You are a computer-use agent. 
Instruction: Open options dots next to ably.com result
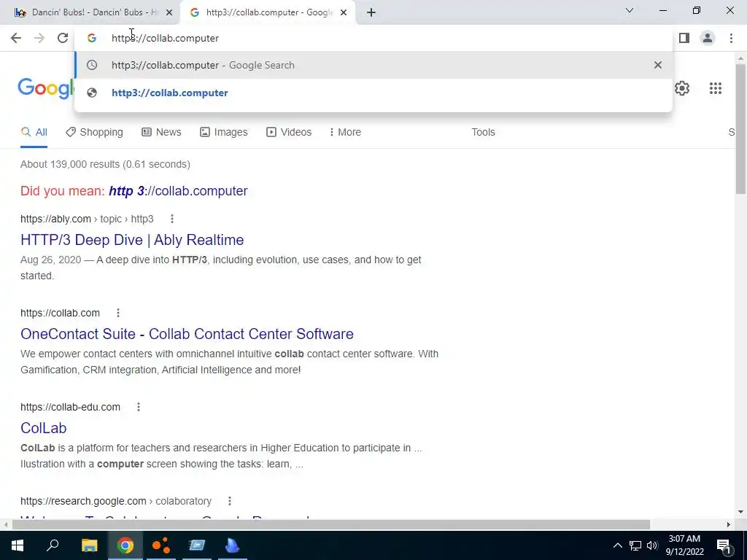[x=172, y=219]
